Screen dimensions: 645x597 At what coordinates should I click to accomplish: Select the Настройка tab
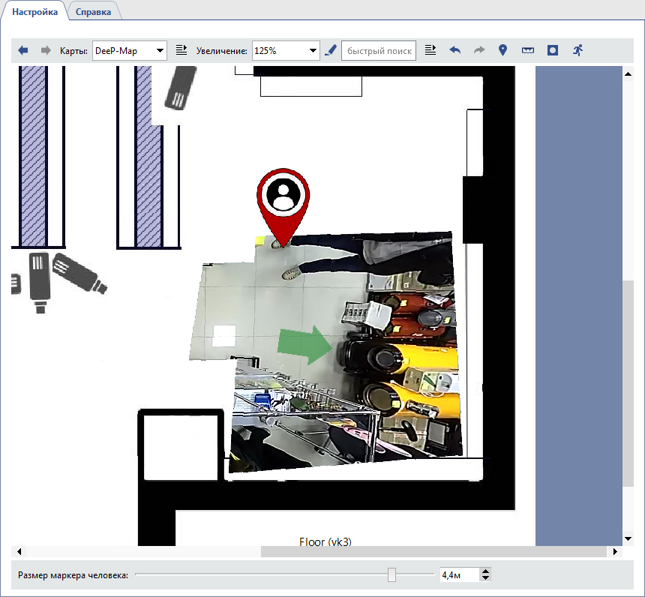(34, 11)
